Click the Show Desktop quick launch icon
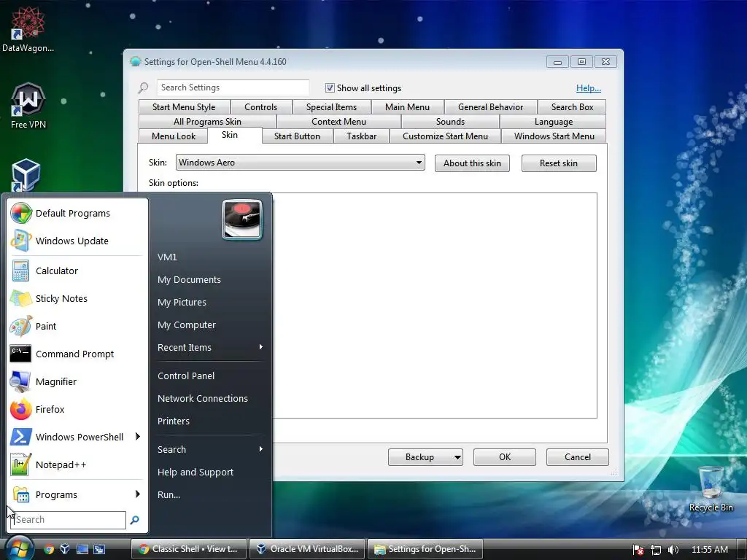Image resolution: width=747 pixels, height=560 pixels. click(x=82, y=549)
